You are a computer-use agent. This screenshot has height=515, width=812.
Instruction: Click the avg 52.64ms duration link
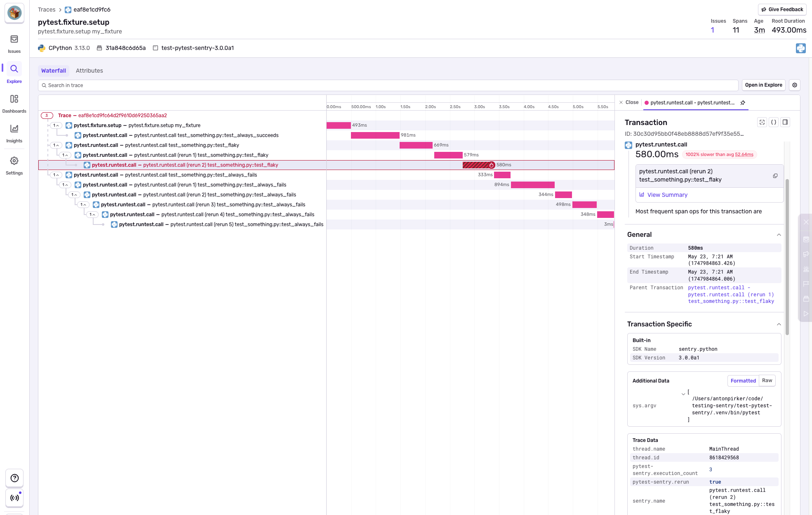coord(744,155)
